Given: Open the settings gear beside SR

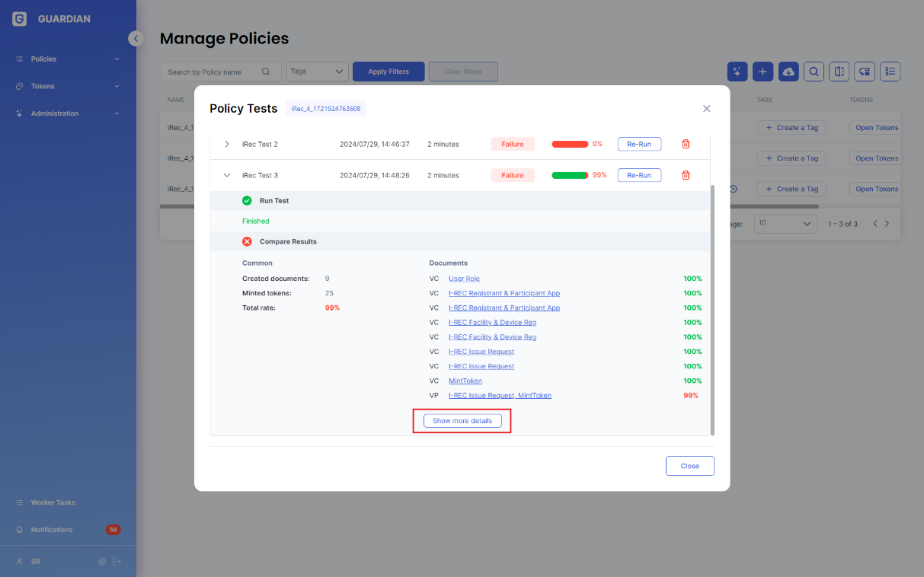Looking at the screenshot, I should tap(102, 562).
